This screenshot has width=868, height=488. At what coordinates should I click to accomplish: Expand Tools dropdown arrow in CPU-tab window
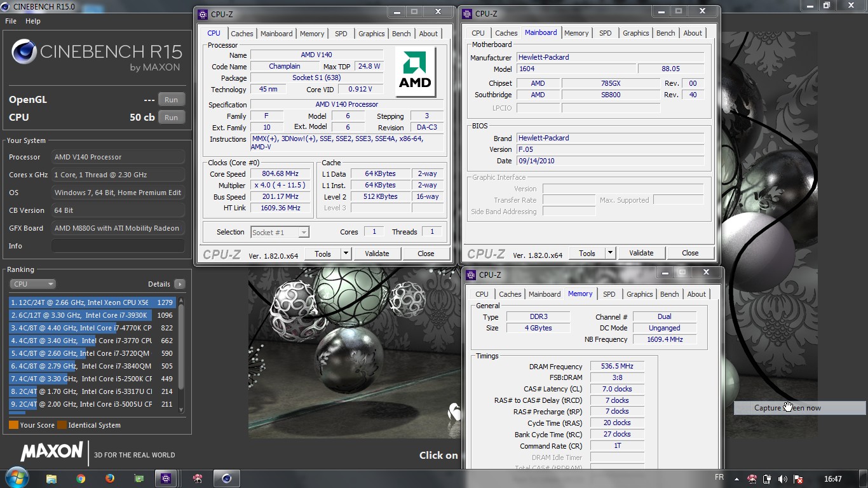point(346,254)
